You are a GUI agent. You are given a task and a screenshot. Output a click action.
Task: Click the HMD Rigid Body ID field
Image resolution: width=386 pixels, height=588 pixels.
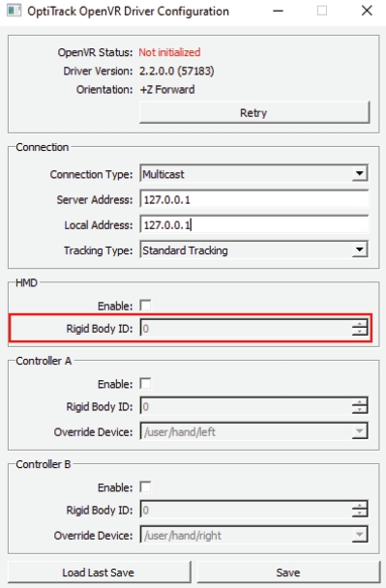coord(246,329)
